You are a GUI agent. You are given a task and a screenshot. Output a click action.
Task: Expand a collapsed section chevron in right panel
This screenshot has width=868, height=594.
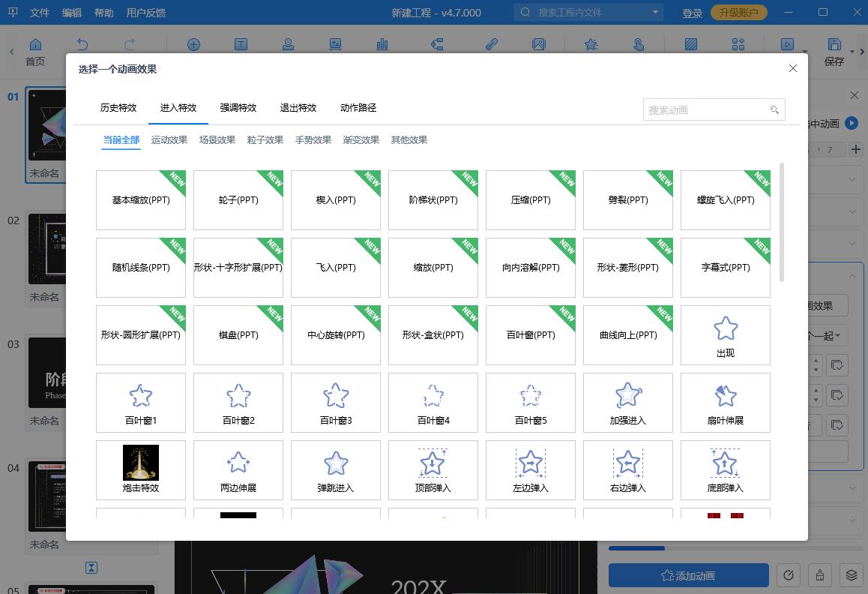[x=851, y=211]
